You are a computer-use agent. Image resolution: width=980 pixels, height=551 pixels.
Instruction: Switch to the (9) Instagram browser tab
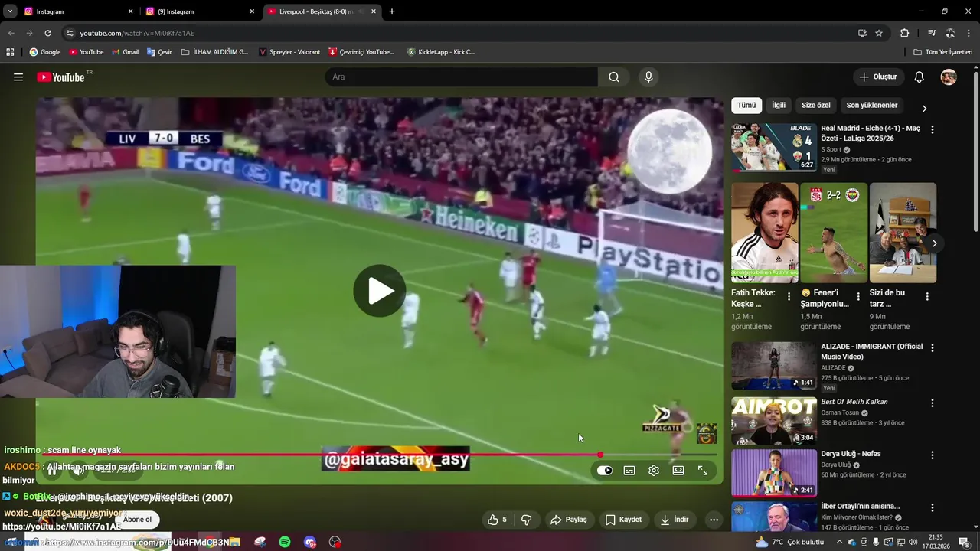pos(199,11)
